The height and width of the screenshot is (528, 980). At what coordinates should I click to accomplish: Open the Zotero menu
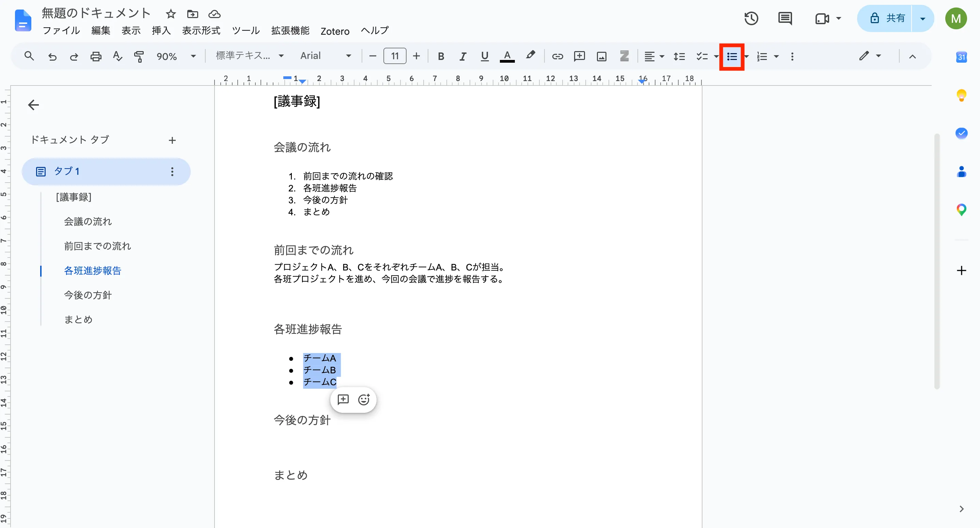coord(335,31)
